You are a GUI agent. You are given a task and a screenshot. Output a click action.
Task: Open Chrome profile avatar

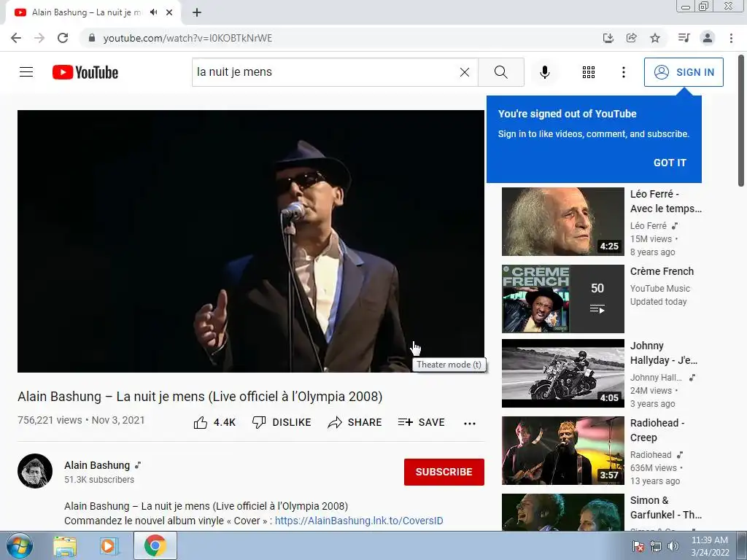tap(708, 38)
